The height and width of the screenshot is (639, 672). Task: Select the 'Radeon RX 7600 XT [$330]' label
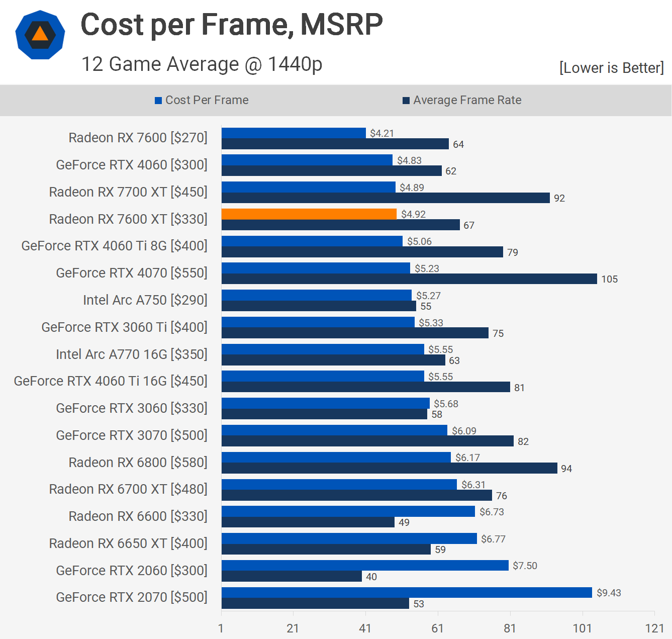[x=128, y=219]
